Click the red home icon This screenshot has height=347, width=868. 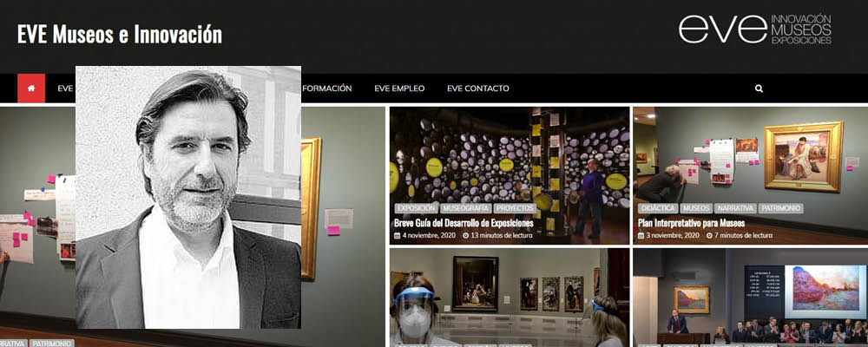31,88
